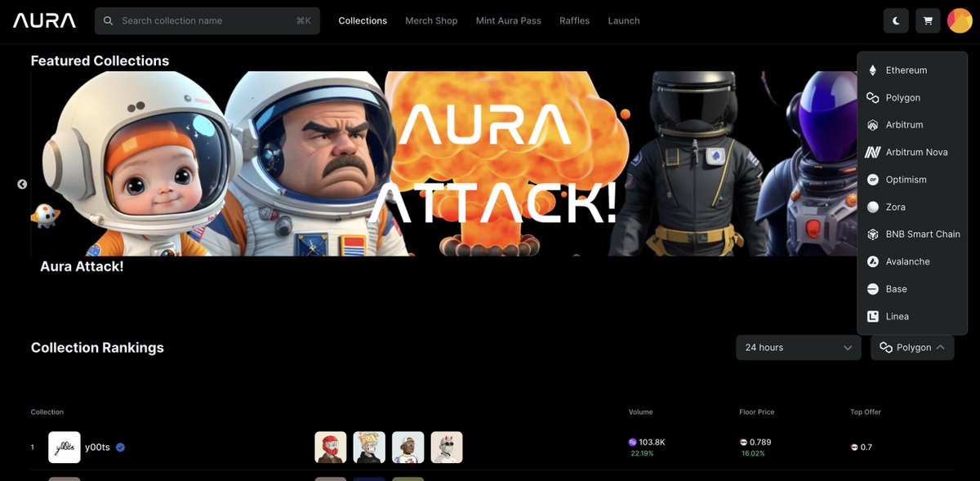980x481 pixels.
Task: Click the Avalanche chain icon
Action: (872, 261)
